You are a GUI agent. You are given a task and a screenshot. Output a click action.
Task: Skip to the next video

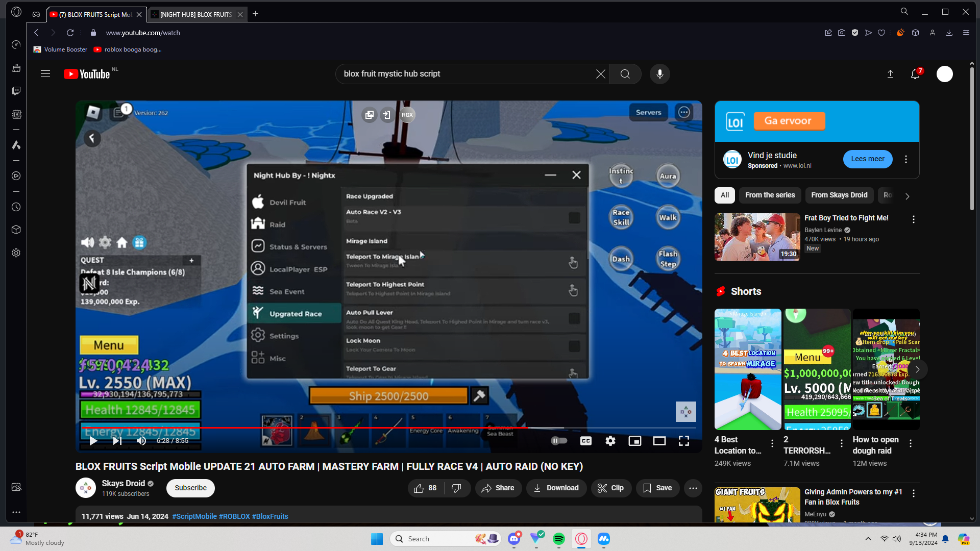(x=117, y=441)
